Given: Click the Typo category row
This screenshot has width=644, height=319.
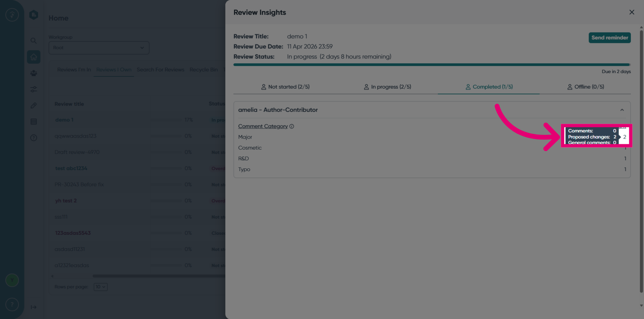Looking at the screenshot, I should pyautogui.click(x=432, y=169).
